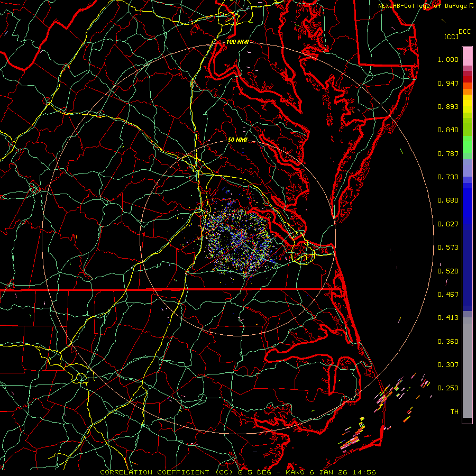The width and height of the screenshot is (476, 476).
Task: Click the TH threshold label
Action: point(454,412)
